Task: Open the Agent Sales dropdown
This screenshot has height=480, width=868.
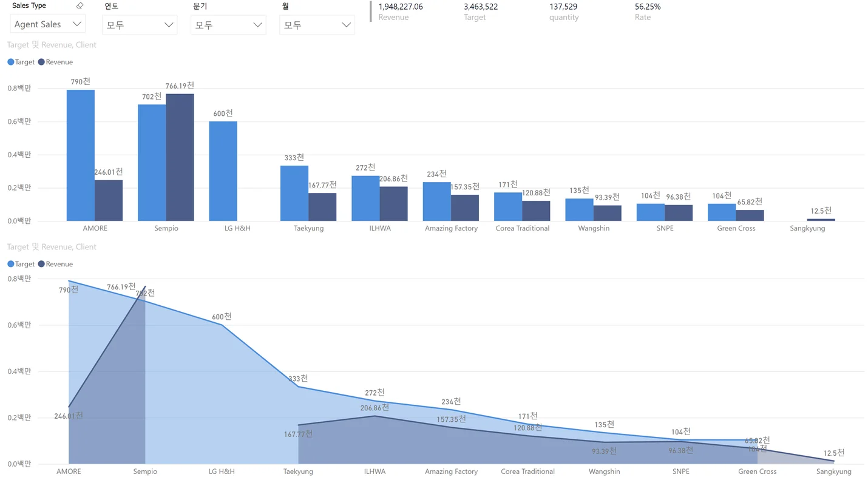Action: (x=48, y=24)
